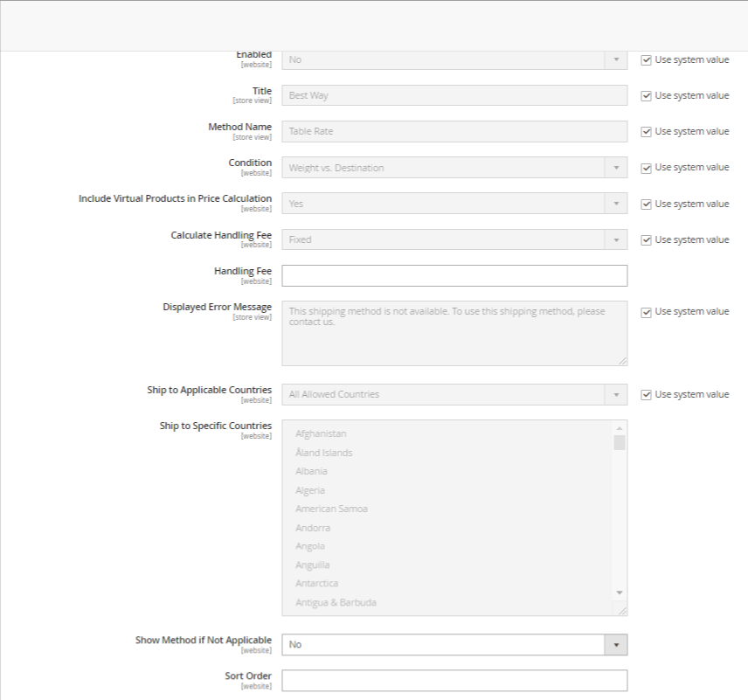The width and height of the screenshot is (748, 700).
Task: Click the countries list scroll up arrow
Action: (620, 428)
